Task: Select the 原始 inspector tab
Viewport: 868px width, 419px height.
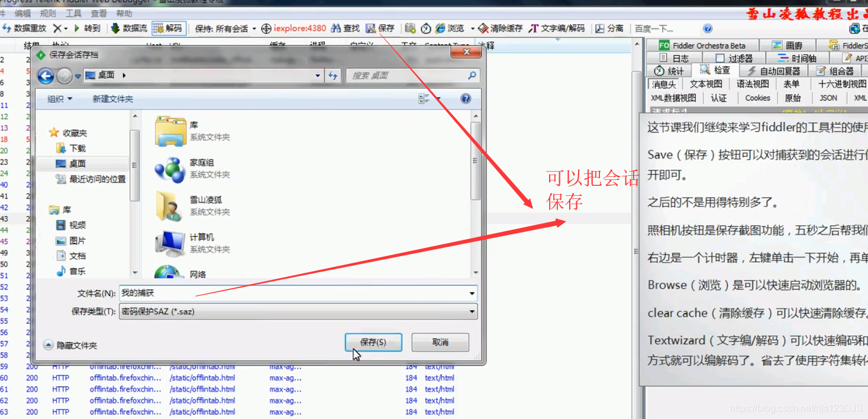Action: coord(793,98)
